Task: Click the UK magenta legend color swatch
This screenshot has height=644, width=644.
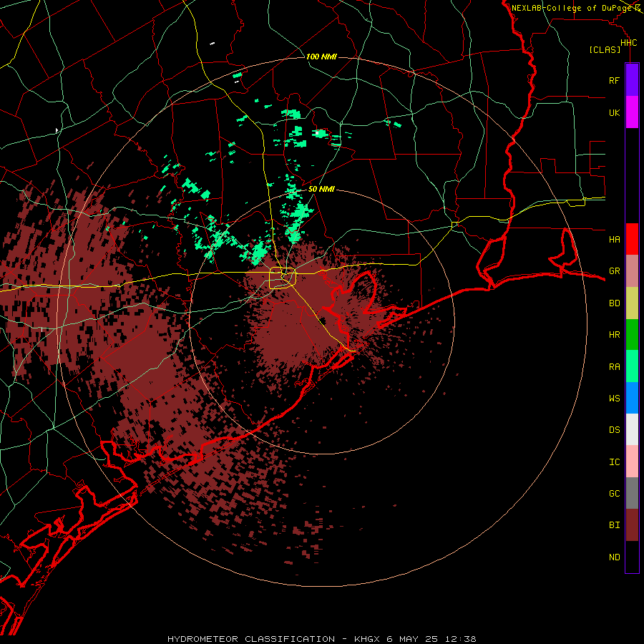Action: pyautogui.click(x=632, y=112)
